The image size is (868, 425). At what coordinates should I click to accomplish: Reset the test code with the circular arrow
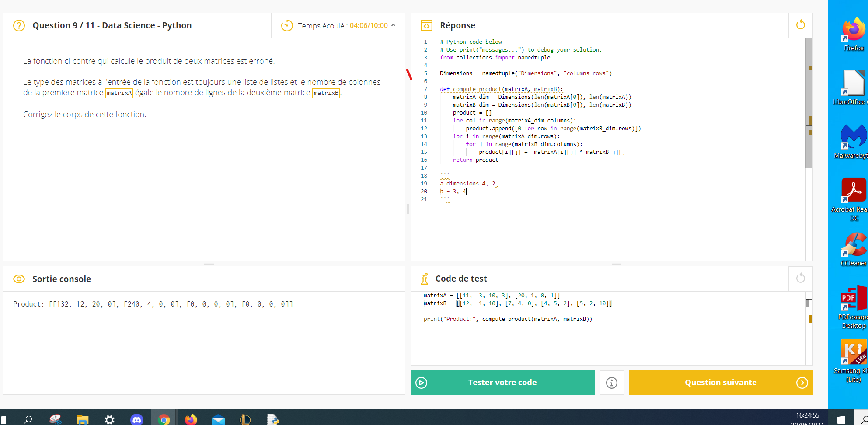pos(800,278)
